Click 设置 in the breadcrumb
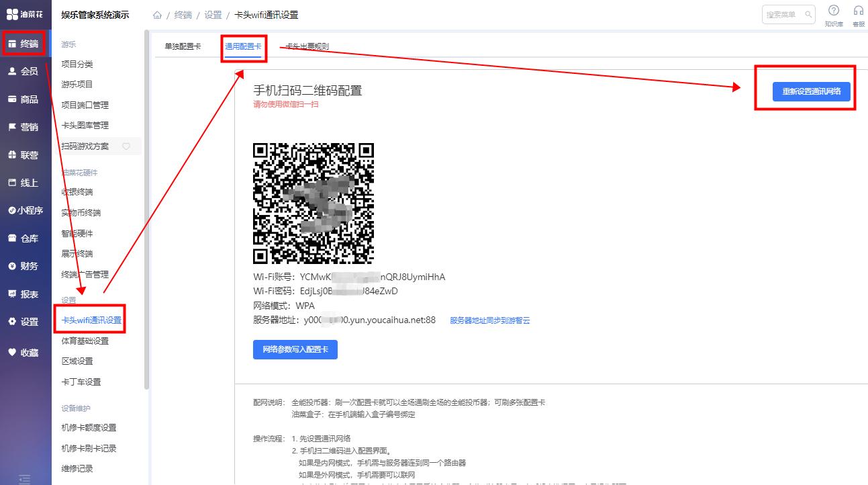868x485 pixels. [x=213, y=15]
